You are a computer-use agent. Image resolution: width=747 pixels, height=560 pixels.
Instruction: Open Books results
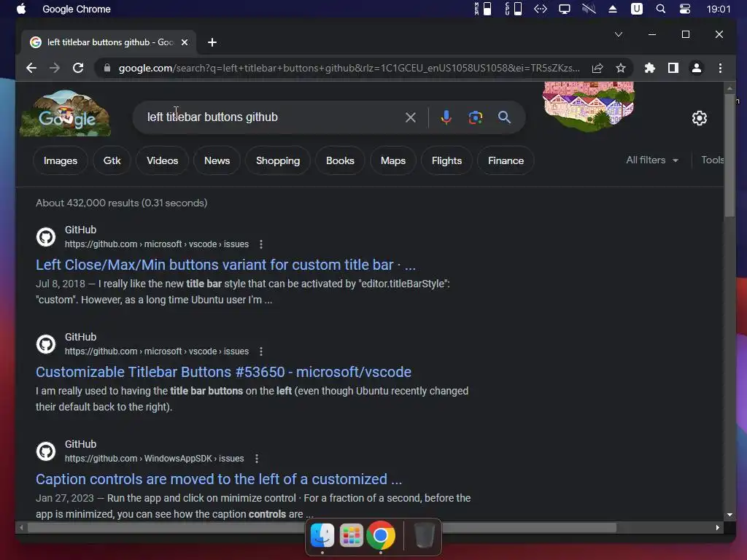pyautogui.click(x=340, y=160)
